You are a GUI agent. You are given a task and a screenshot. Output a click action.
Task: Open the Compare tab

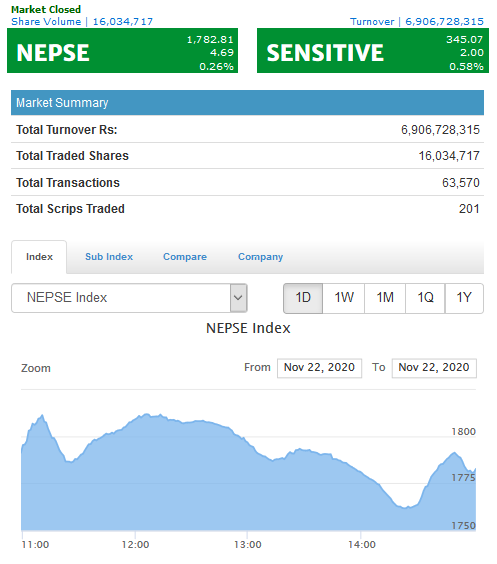[185, 257]
